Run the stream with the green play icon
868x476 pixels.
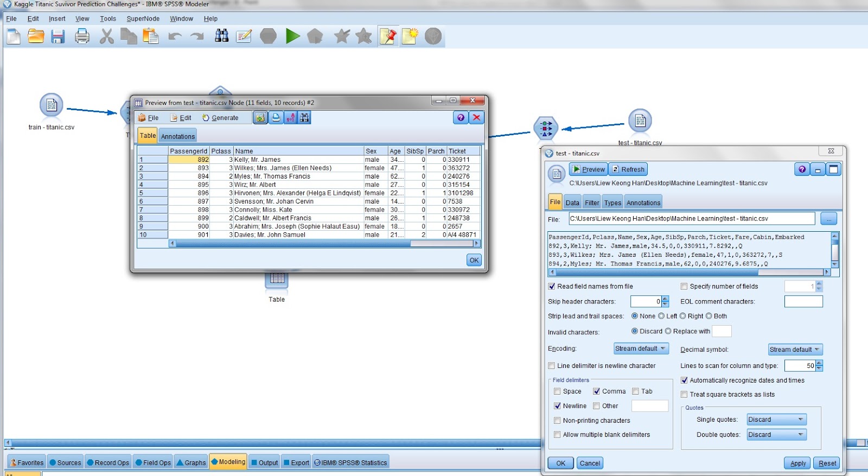coord(292,36)
